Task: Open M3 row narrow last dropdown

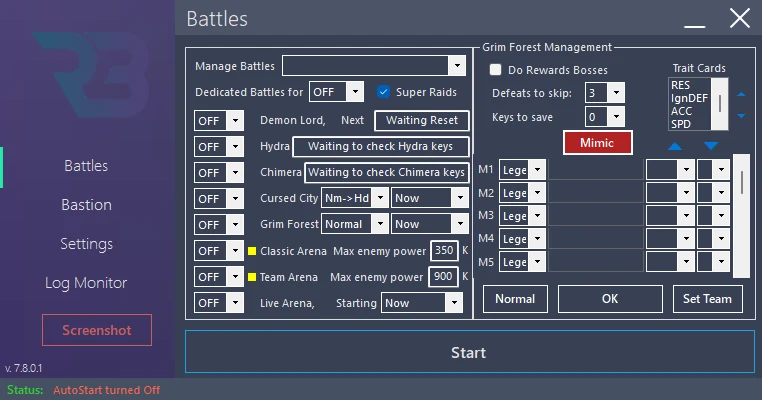Action: point(713,216)
